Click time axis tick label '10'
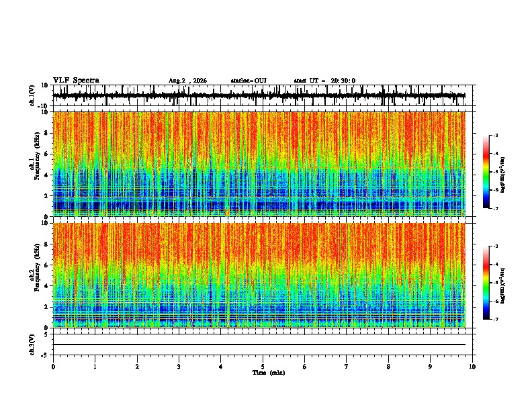Viewport: 532px width, 411px height. [x=472, y=367]
